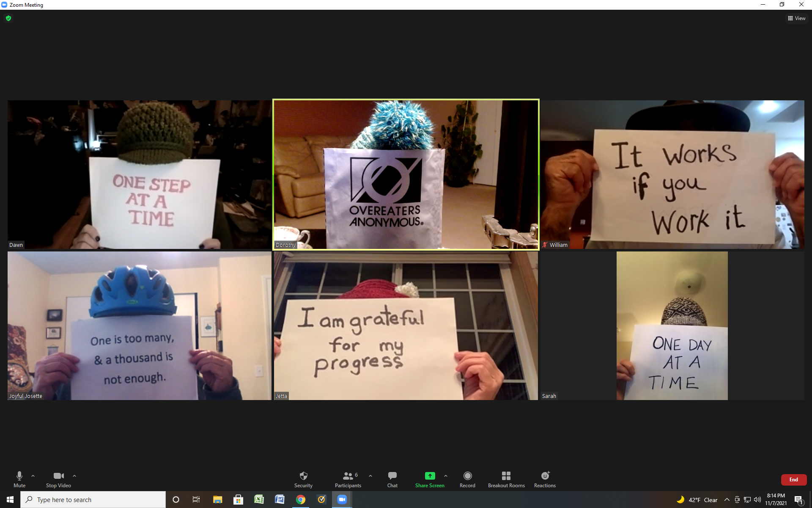Viewport: 812px width, 508px height.
Task: Open the Participants panel
Action: point(348,479)
